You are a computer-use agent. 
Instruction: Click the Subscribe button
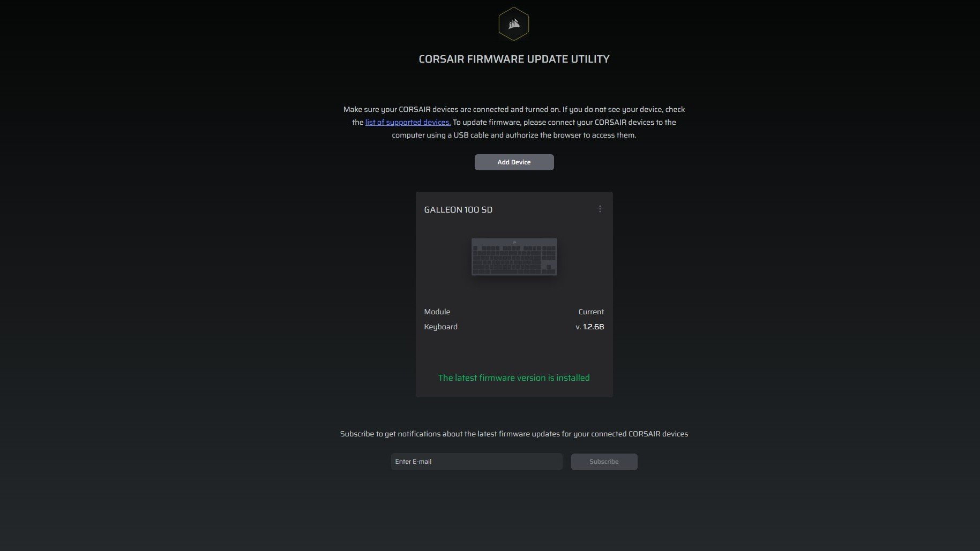[604, 462]
